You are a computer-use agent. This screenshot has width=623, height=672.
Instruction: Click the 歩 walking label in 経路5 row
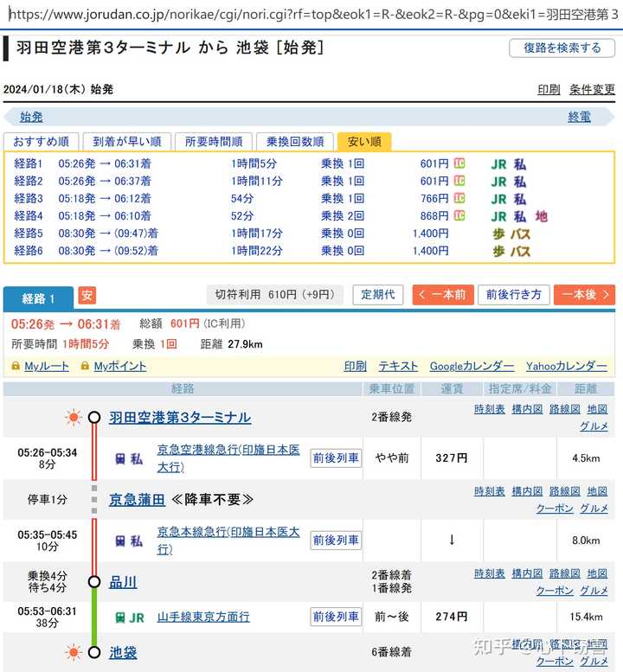pyautogui.click(x=498, y=234)
